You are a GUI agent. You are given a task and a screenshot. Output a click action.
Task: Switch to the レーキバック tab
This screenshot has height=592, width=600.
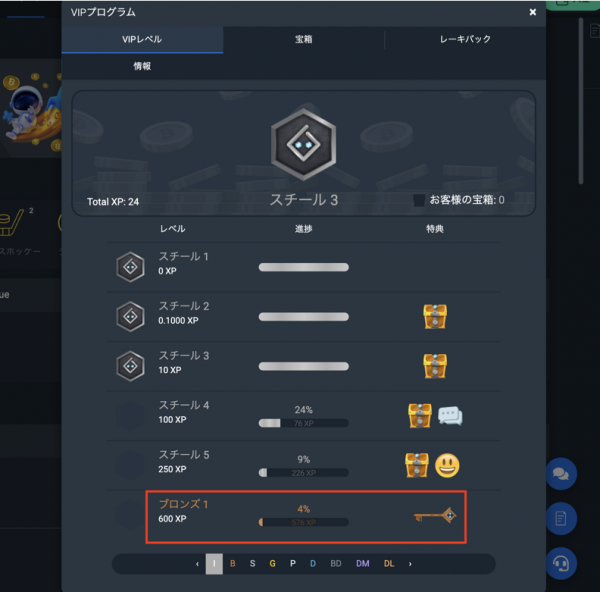point(465,39)
